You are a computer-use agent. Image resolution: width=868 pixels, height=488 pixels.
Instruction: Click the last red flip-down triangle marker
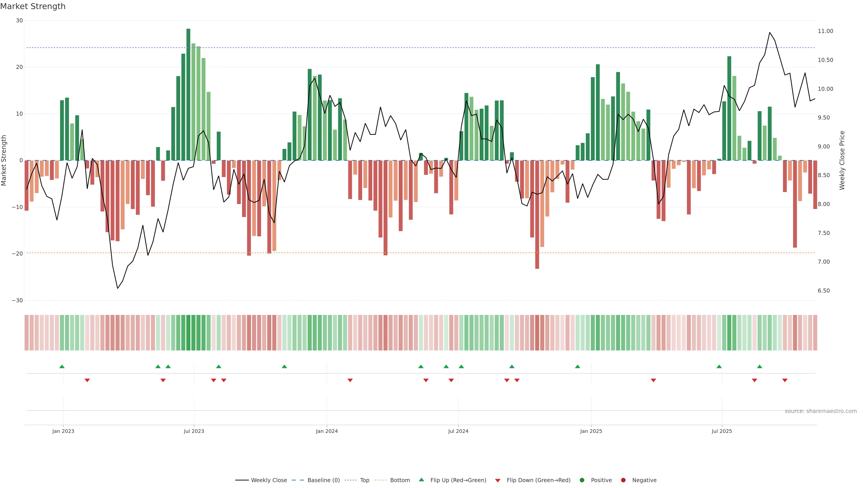785,380
